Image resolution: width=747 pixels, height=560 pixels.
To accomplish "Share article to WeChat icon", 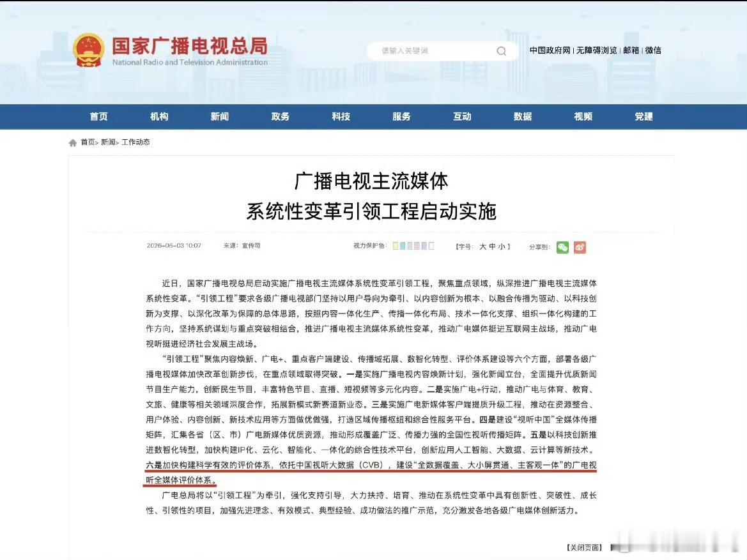I will pos(562,247).
